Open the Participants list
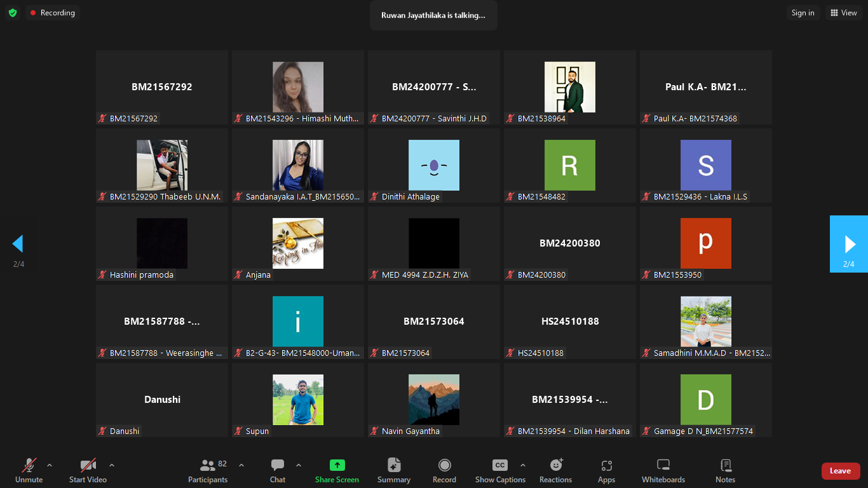868x488 pixels. [208, 470]
